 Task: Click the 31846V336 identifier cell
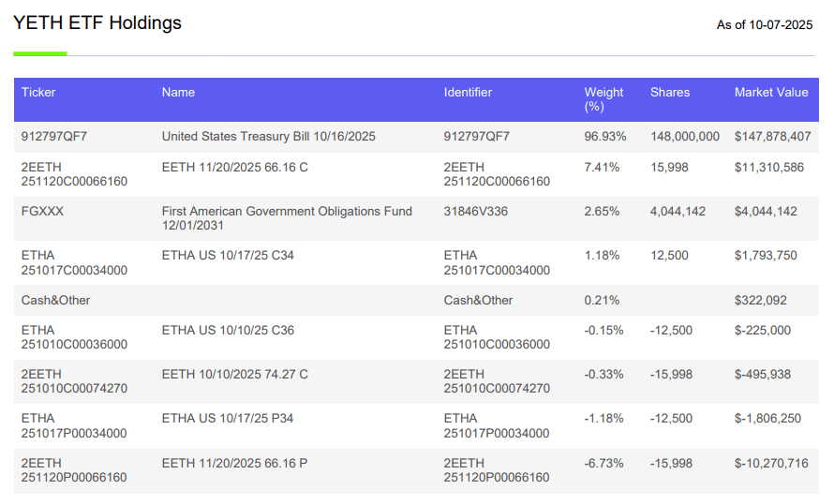(x=476, y=212)
